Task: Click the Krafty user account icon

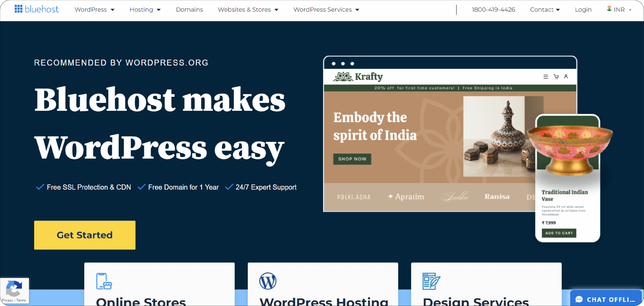Action: [566, 76]
